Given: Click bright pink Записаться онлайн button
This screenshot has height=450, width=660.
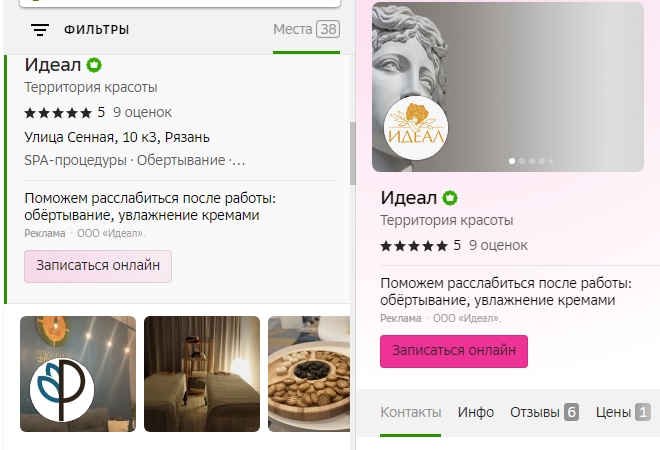Looking at the screenshot, I should 454,351.
